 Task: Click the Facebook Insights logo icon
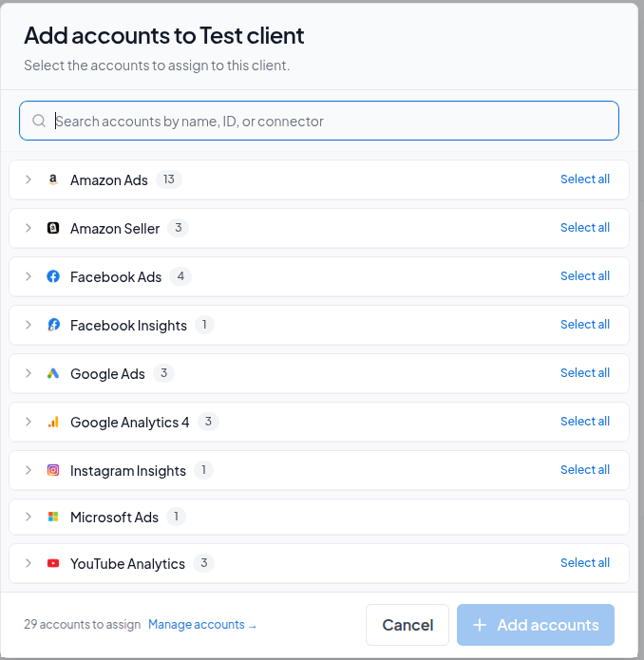[53, 325]
